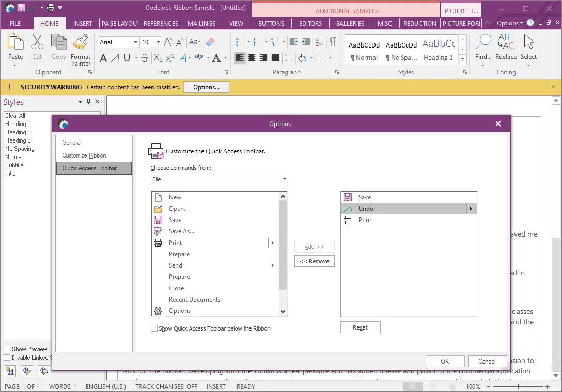Toggle the Disable Linked Styles checkbox
The image size is (562, 392).
[x=7, y=358]
